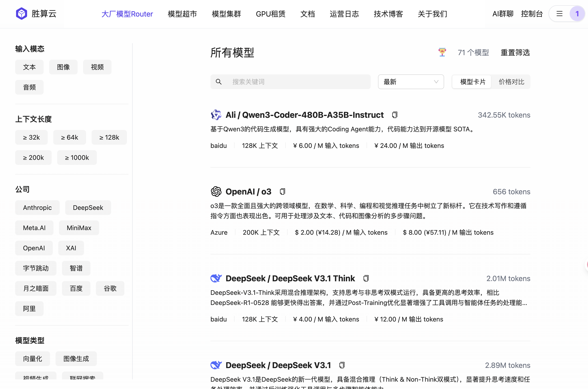Open the AI群聊 link

[x=502, y=14]
